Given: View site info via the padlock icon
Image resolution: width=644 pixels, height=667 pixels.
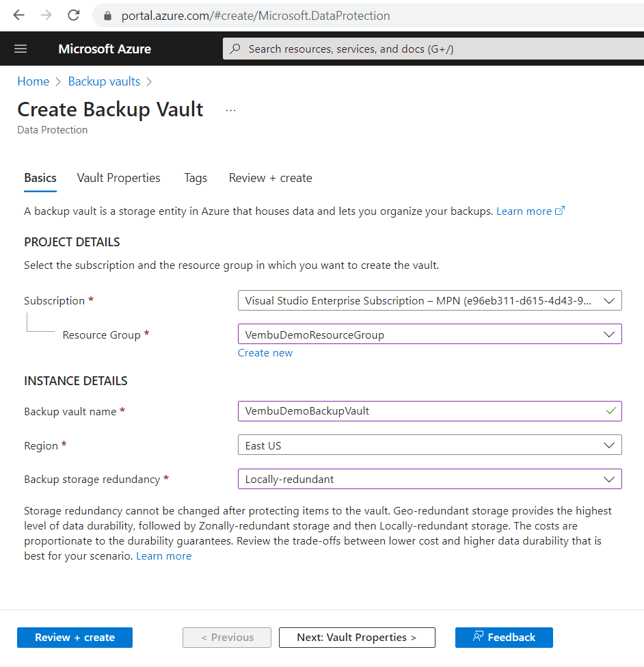Looking at the screenshot, I should click(x=107, y=16).
